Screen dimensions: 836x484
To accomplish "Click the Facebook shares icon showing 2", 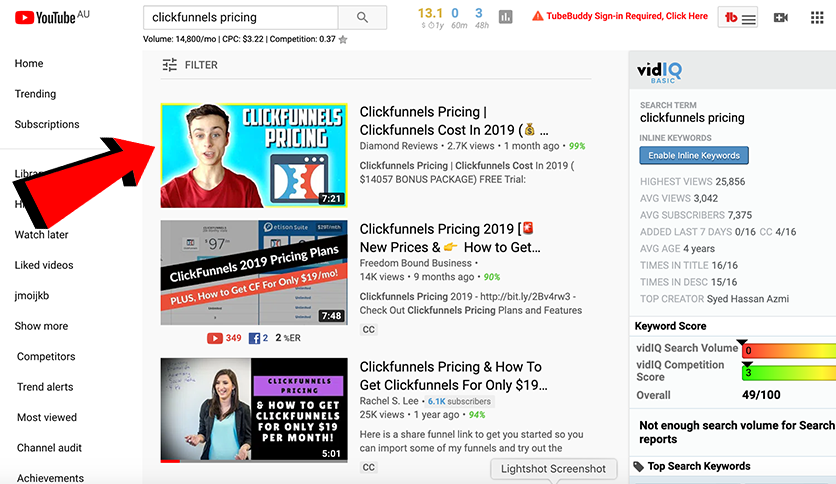I will (x=254, y=338).
